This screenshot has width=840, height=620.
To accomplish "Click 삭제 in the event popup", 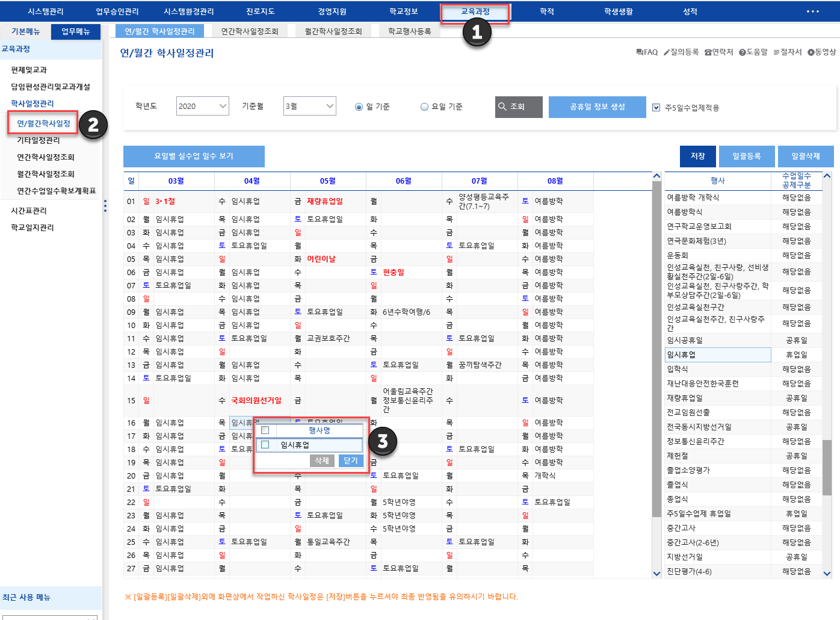I will 323,460.
